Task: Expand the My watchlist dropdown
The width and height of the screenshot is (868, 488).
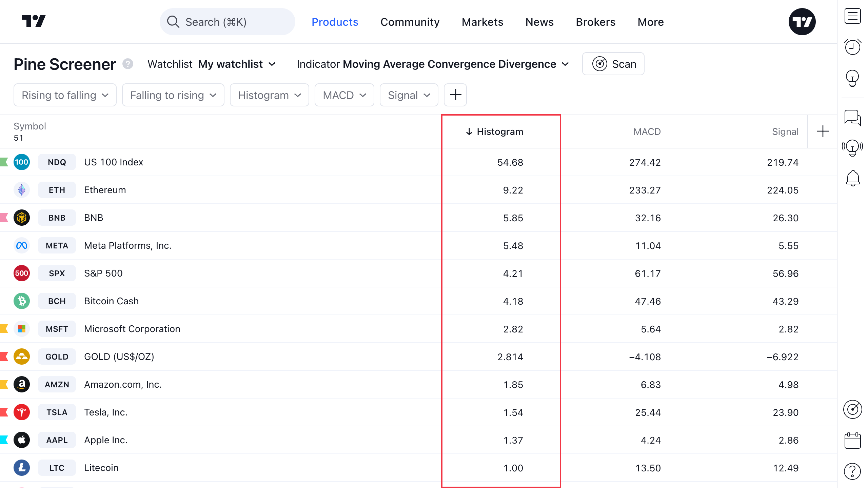Action: [x=237, y=64]
